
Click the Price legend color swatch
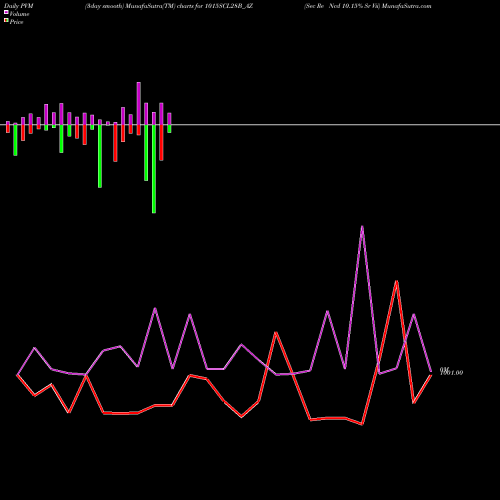pyautogui.click(x=6, y=21)
